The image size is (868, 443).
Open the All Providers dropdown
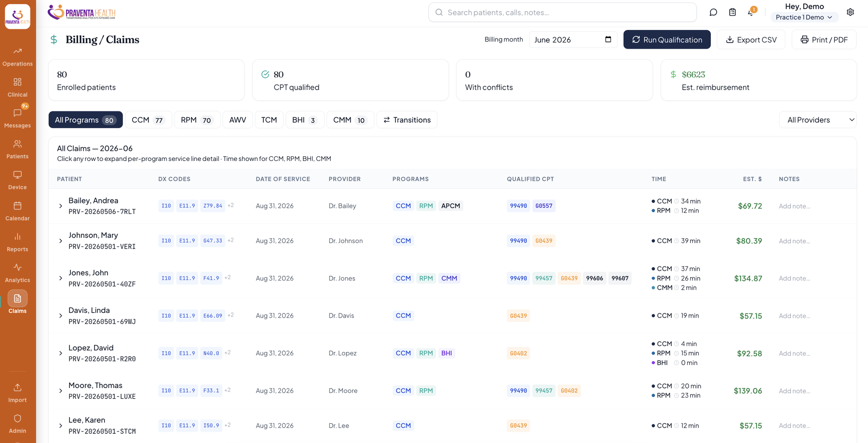click(x=818, y=120)
